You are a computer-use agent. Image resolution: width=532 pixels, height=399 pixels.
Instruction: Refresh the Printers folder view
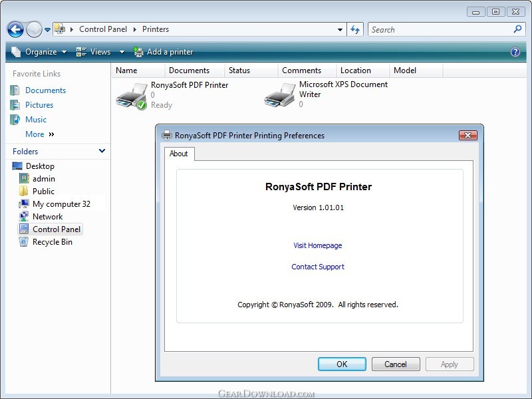pos(355,29)
